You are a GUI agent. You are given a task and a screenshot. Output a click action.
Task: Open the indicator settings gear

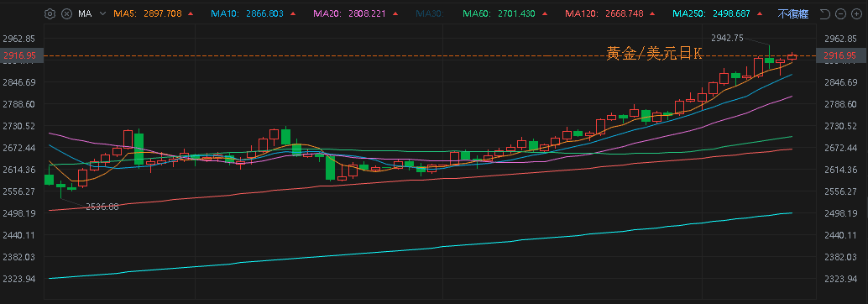tap(50, 13)
